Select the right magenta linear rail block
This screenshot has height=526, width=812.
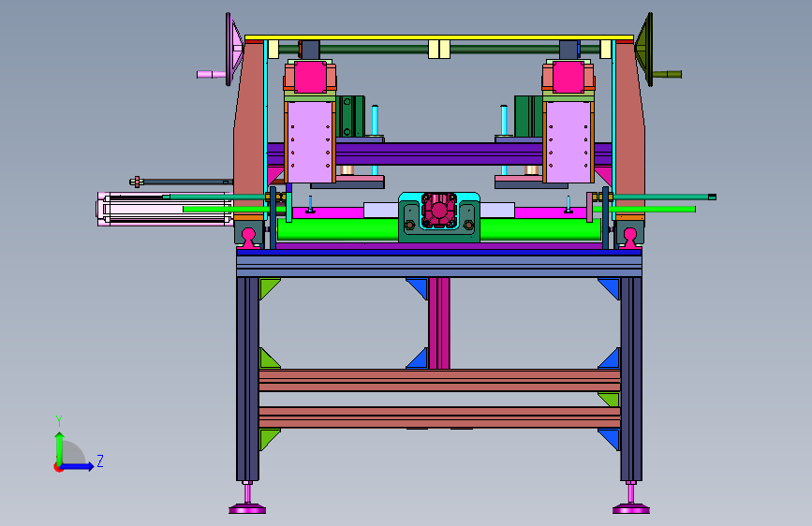(630, 238)
